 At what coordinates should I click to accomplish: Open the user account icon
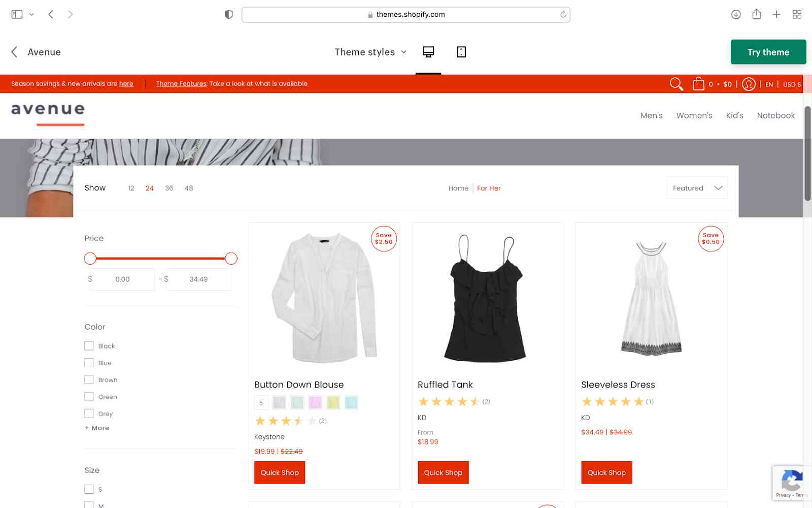[x=749, y=84]
